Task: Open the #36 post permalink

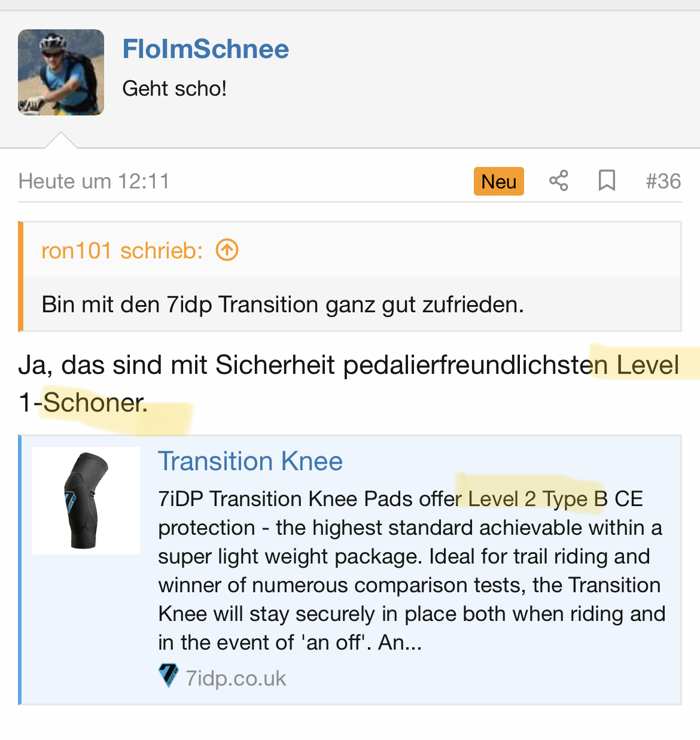Action: (663, 181)
